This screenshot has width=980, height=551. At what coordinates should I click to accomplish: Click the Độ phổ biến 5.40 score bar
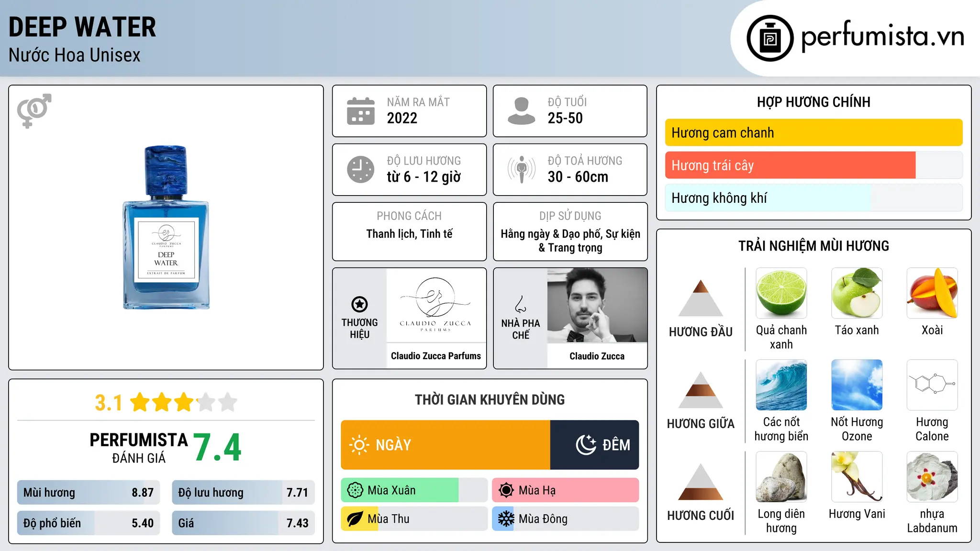click(x=89, y=523)
